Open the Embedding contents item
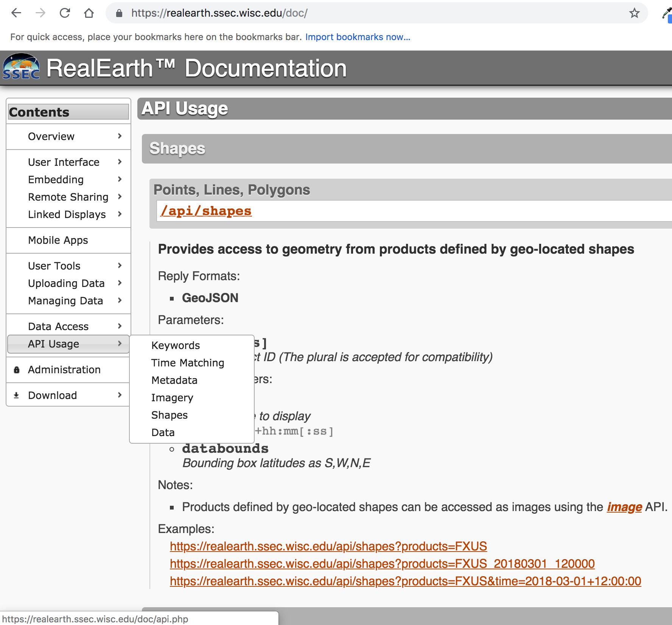 pyautogui.click(x=68, y=180)
